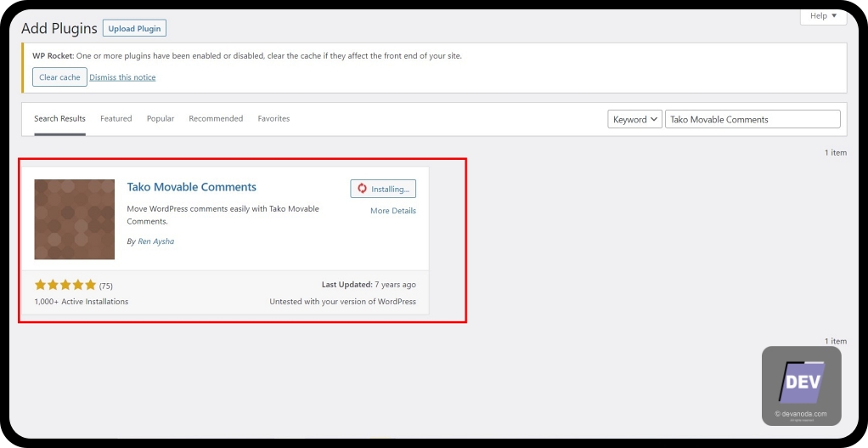
Task: Open Tako Movable Comments title link
Action: 192,187
